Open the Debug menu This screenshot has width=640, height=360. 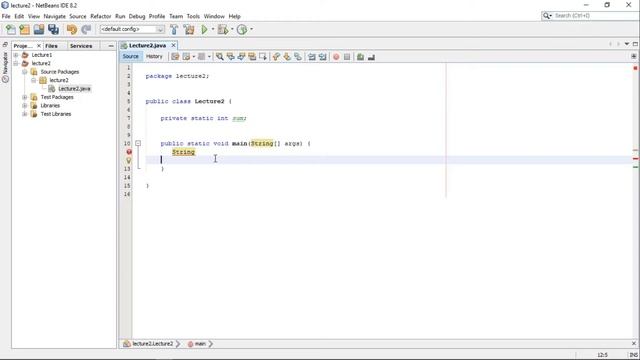tap(137, 16)
